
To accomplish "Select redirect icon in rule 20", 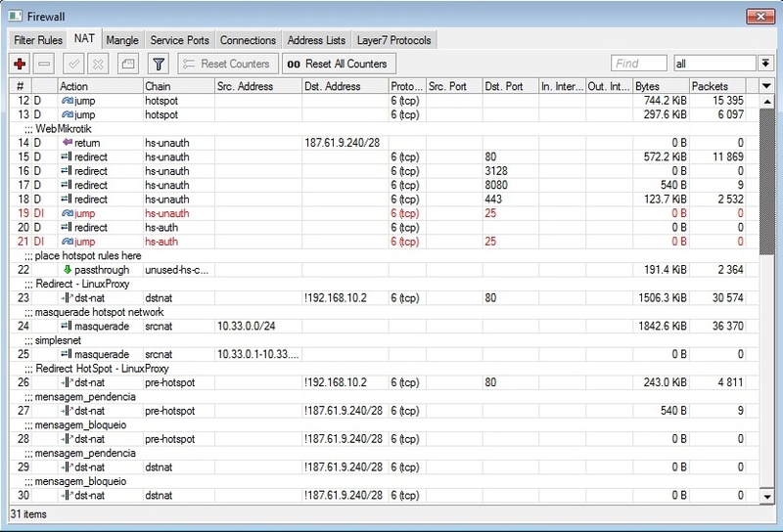I will [67, 227].
